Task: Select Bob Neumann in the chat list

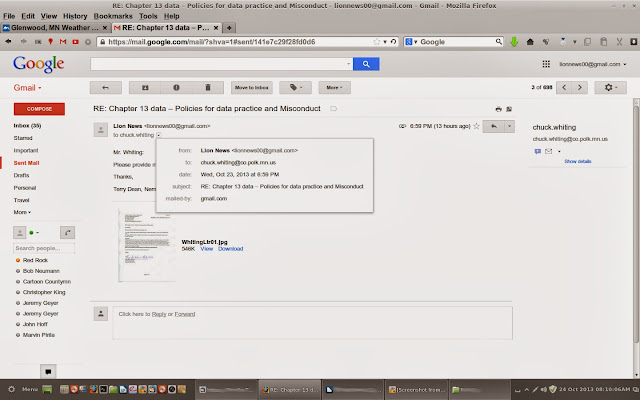Action: coord(41,271)
